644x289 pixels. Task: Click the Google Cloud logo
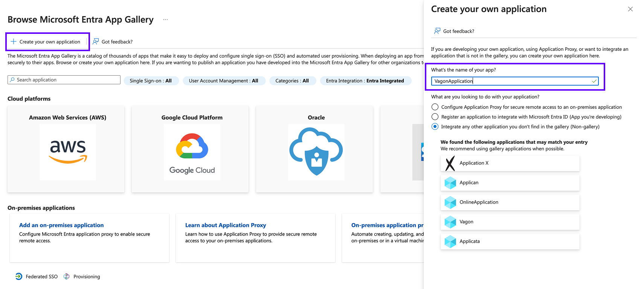click(192, 152)
